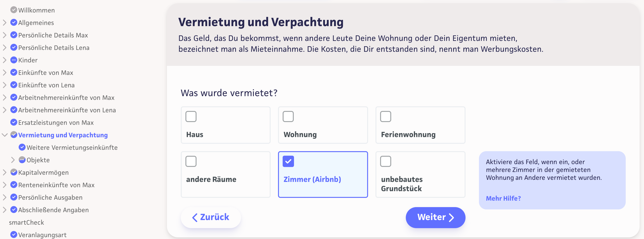This screenshot has height=239, width=644.
Task: Check the Haus checkbox
Action: point(191,116)
